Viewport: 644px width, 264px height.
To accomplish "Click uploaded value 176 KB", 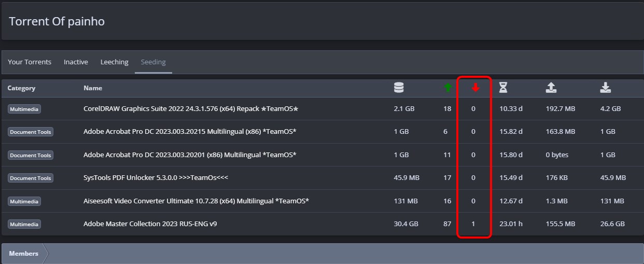I will [557, 177].
